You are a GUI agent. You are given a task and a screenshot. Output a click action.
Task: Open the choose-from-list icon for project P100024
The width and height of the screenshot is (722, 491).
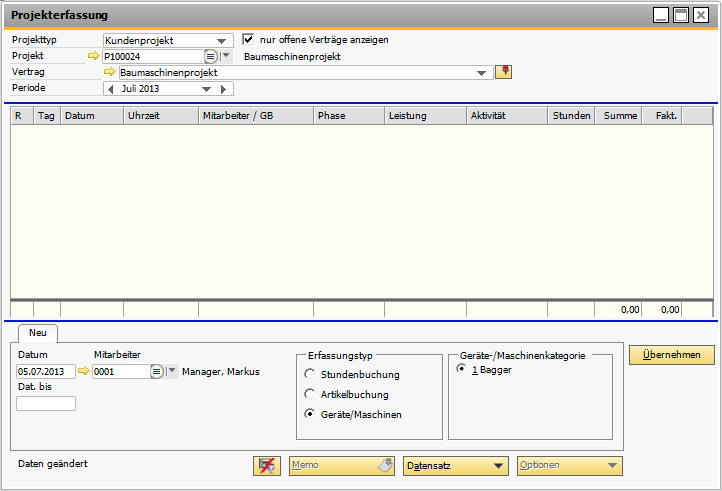click(210, 57)
